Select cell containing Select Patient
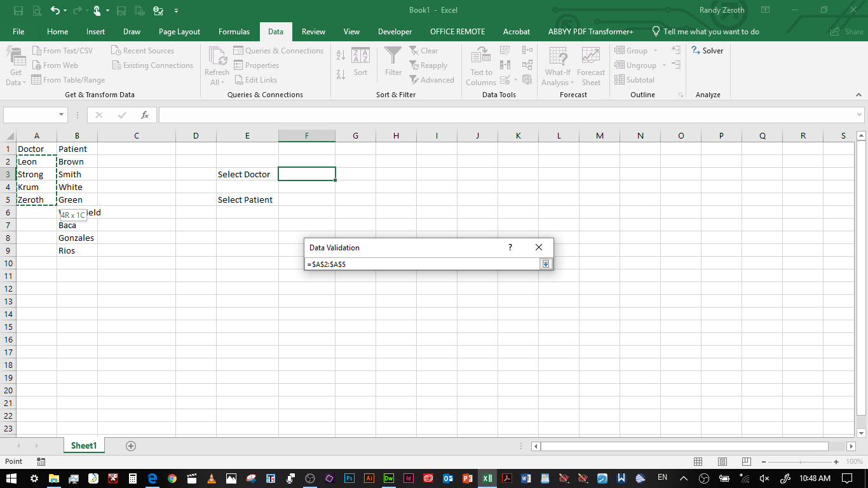 click(x=247, y=200)
